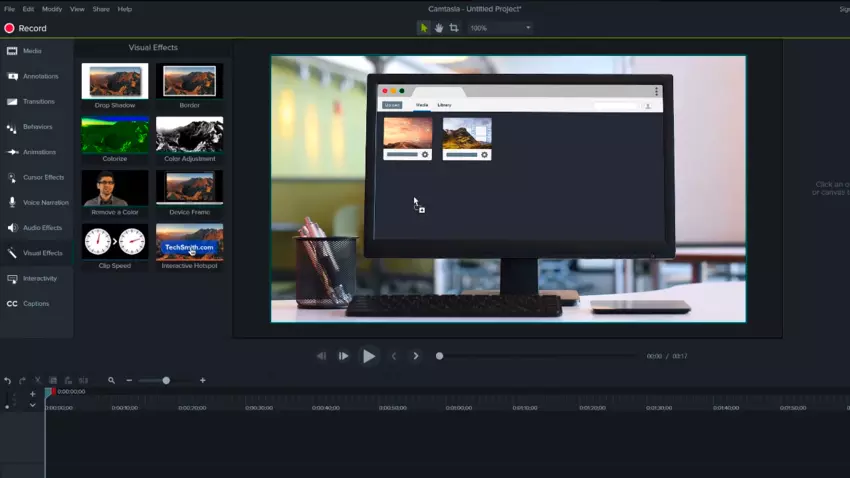The width and height of the screenshot is (850, 478).
Task: Select the arrow Edit mode tool
Action: [x=424, y=28]
